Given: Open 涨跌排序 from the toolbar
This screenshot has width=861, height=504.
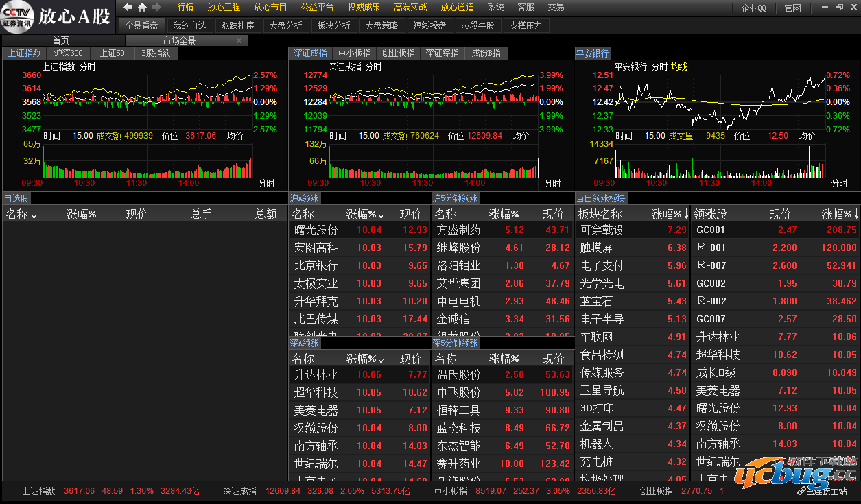Looking at the screenshot, I should click(237, 25).
